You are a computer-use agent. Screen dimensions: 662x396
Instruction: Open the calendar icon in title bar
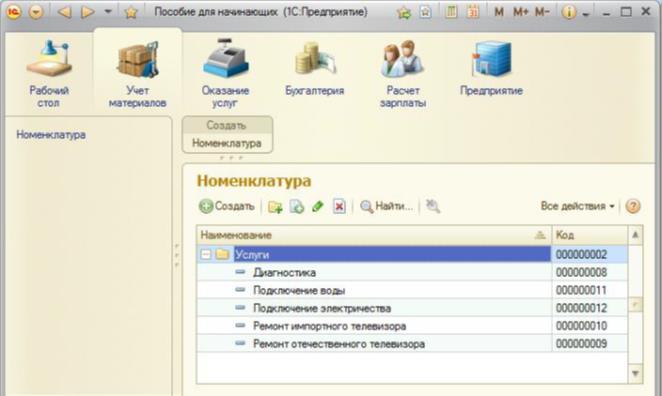473,12
